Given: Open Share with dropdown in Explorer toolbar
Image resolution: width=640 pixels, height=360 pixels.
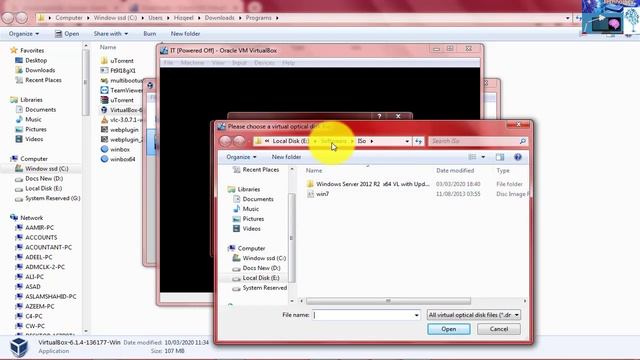Looking at the screenshot, I should click(x=111, y=33).
